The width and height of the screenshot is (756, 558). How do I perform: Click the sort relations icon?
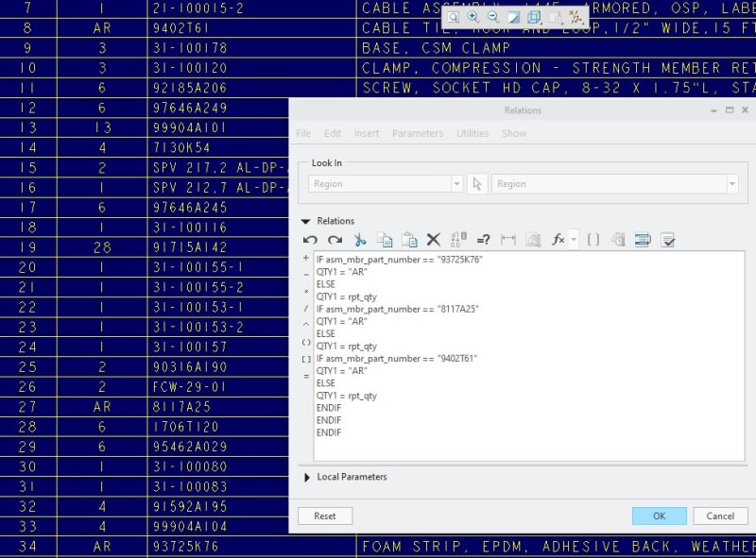click(643, 240)
